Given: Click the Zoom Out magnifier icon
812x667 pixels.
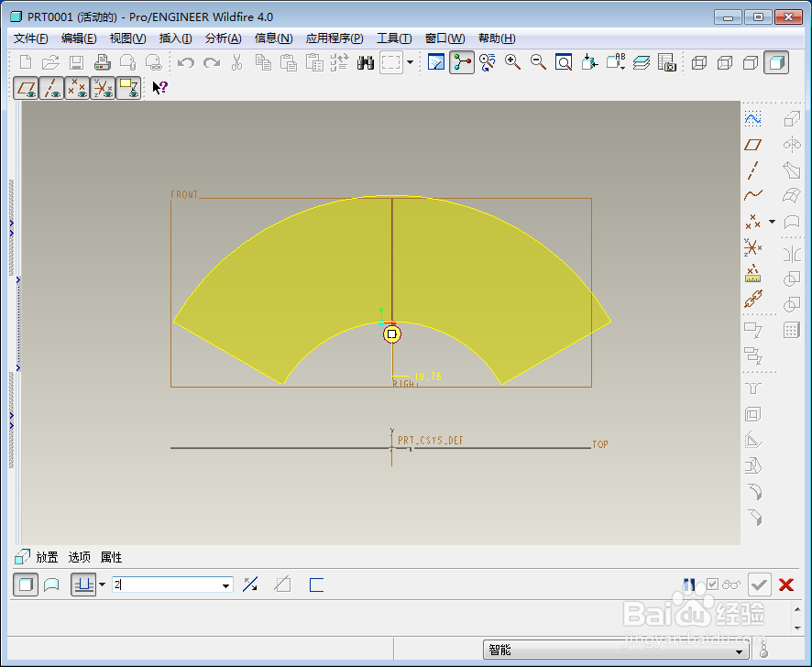Looking at the screenshot, I should (539, 62).
